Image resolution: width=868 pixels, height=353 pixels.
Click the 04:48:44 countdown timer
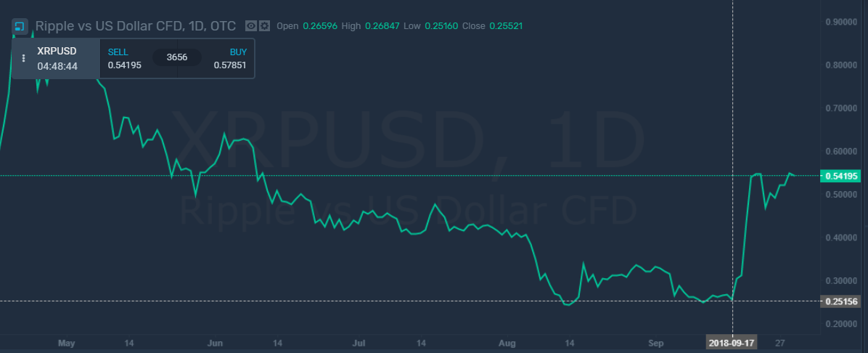[x=57, y=66]
